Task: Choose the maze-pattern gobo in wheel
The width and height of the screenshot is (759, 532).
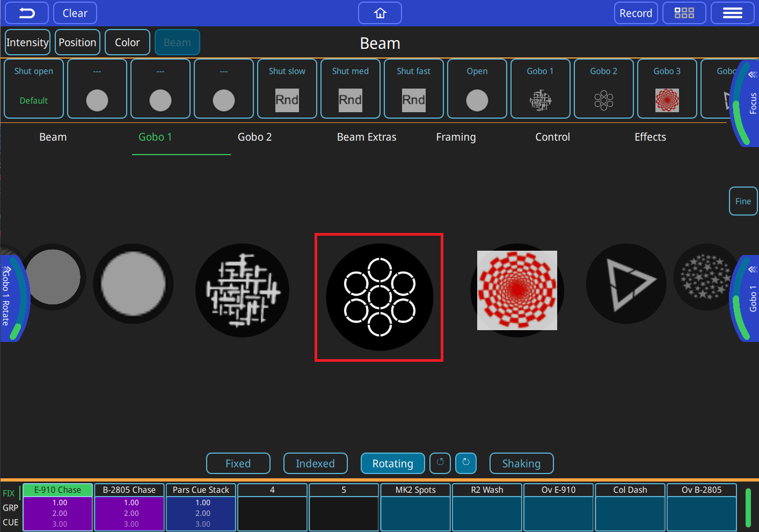Action: [242, 290]
